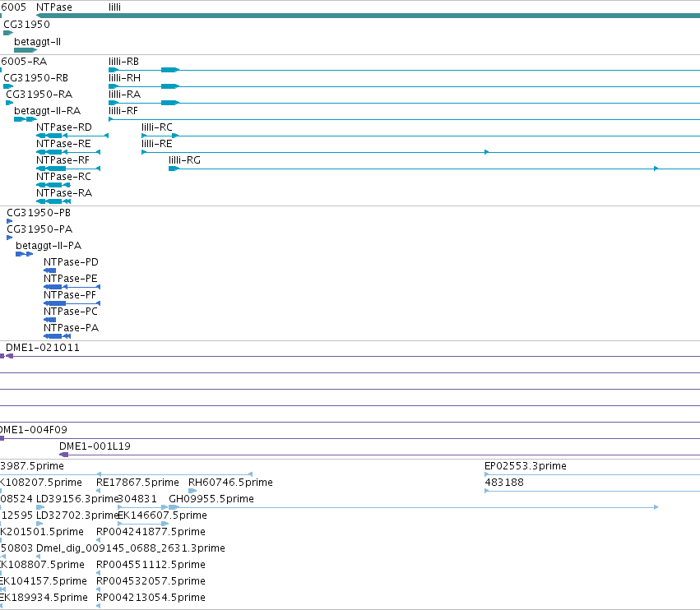
Task: Click the RH60746.5prime EST label
Action: click(x=230, y=483)
